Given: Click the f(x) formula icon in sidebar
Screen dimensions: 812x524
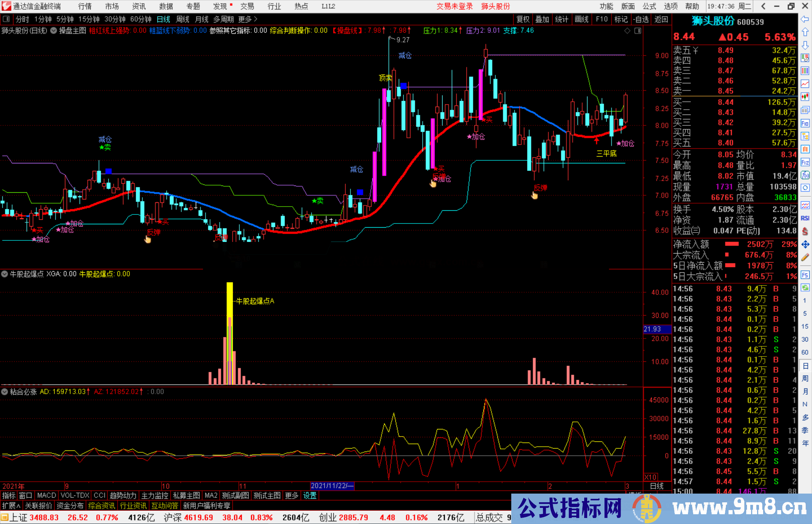Looking at the screenshot, I should click(x=805, y=175).
